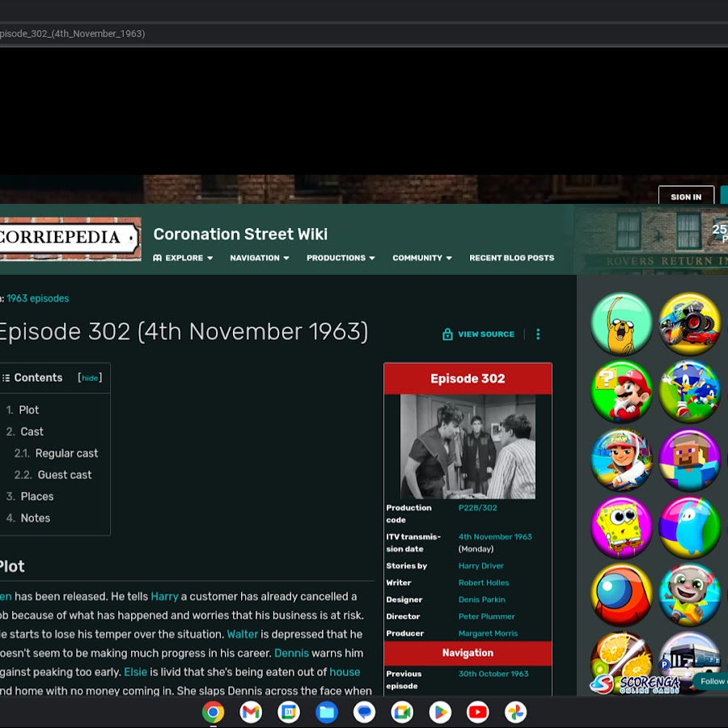Launch Google Meet from the shelf

(x=402, y=712)
